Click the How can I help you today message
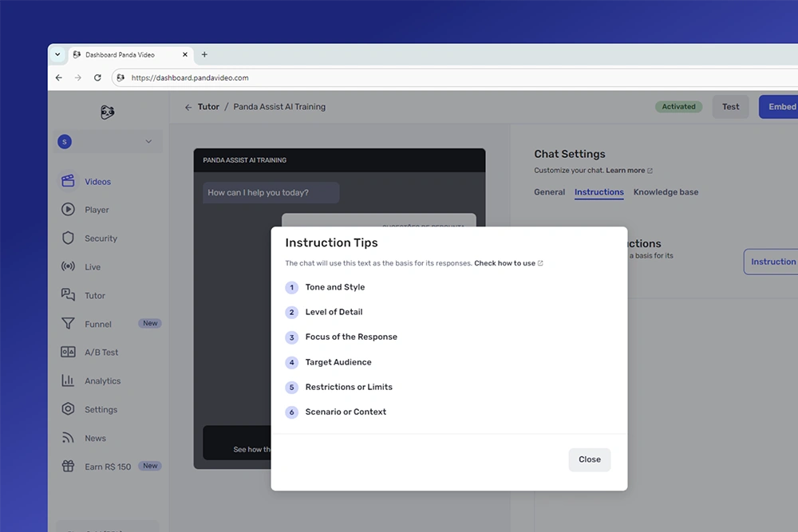The image size is (798, 532). tap(271, 193)
